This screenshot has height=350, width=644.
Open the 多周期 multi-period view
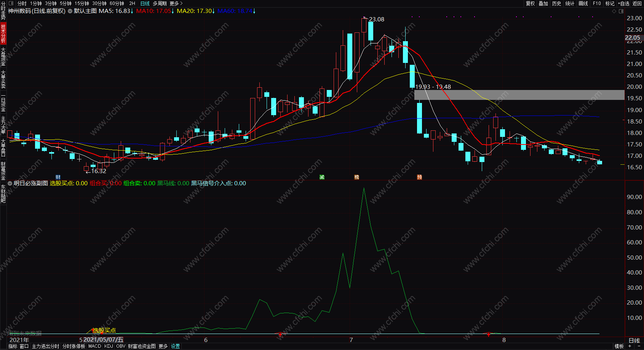tap(160, 3)
